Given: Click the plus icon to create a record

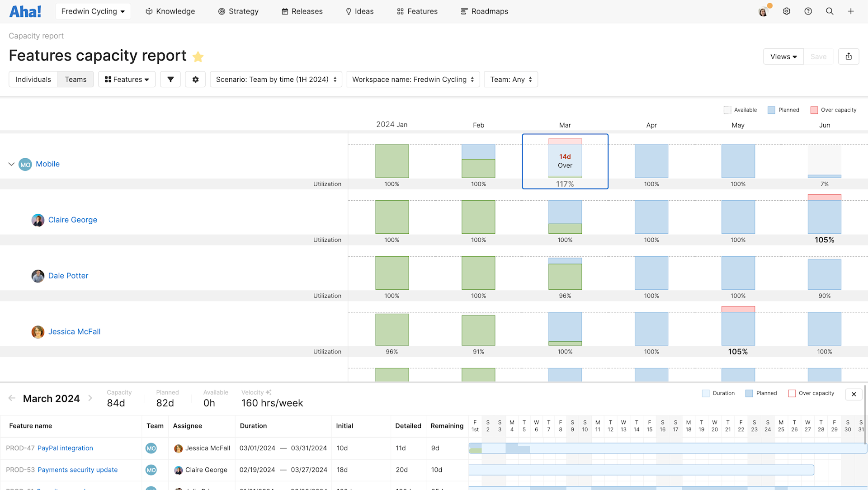Looking at the screenshot, I should tap(851, 11).
